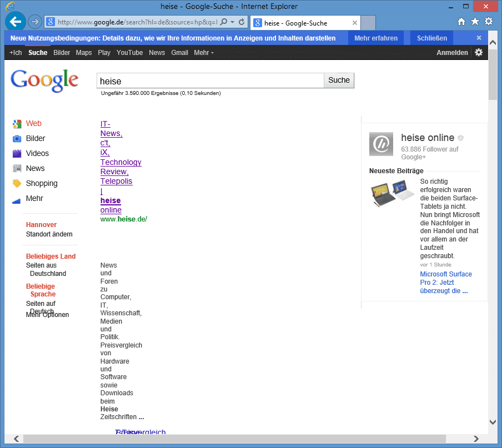This screenshot has height=448, width=502.
Task: Click the horizontal scrollbar left arrow
Action: (16, 439)
